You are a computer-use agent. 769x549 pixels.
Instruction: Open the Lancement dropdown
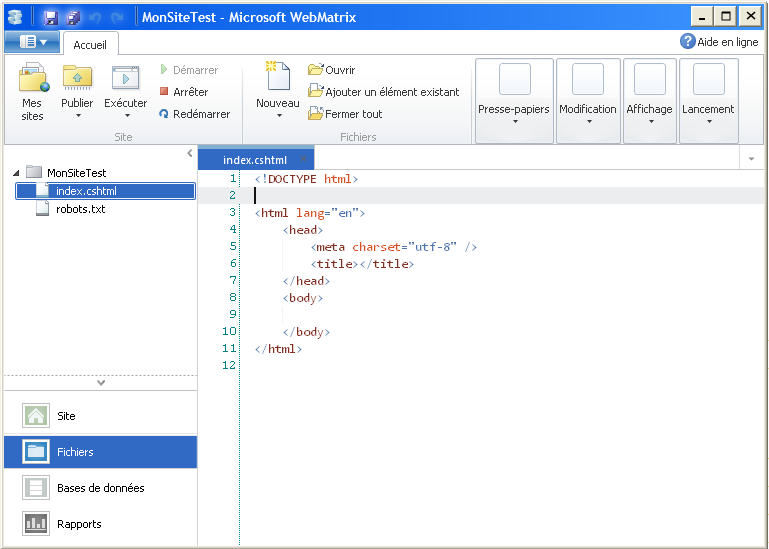pyautogui.click(x=708, y=101)
